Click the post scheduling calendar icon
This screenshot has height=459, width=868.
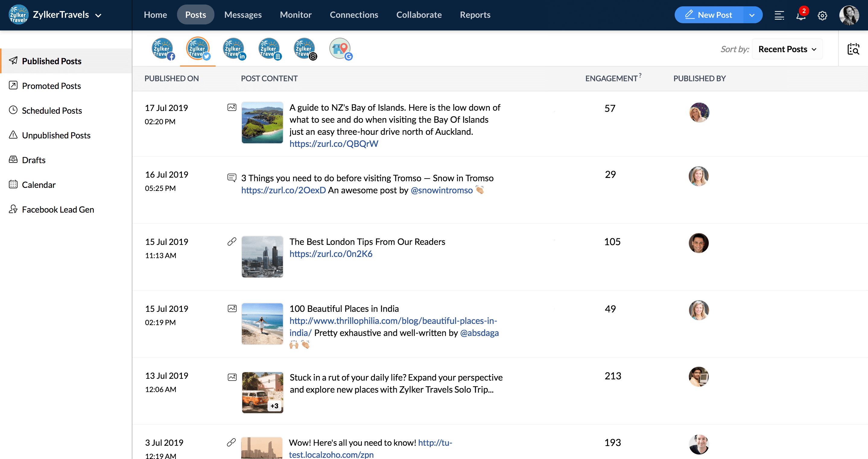click(13, 184)
